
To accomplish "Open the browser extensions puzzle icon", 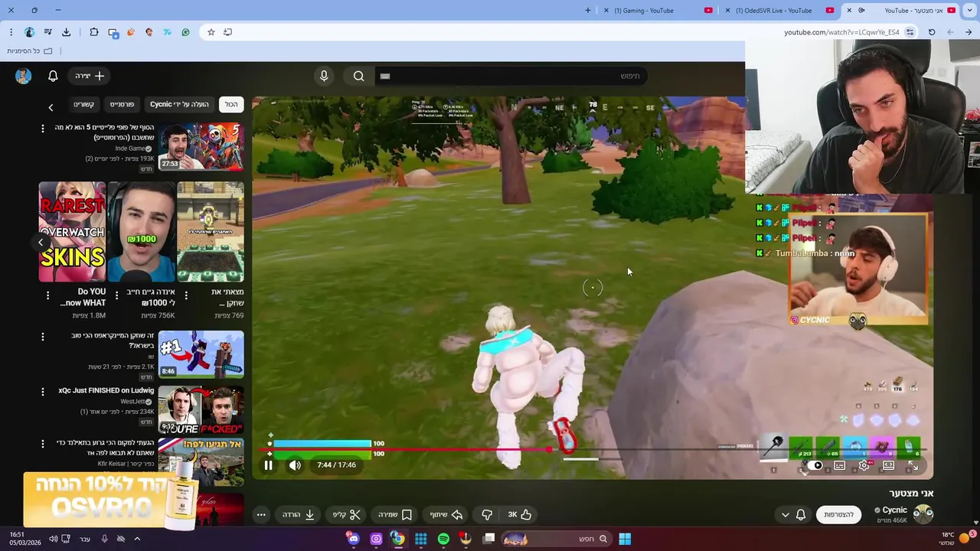I will [94, 32].
